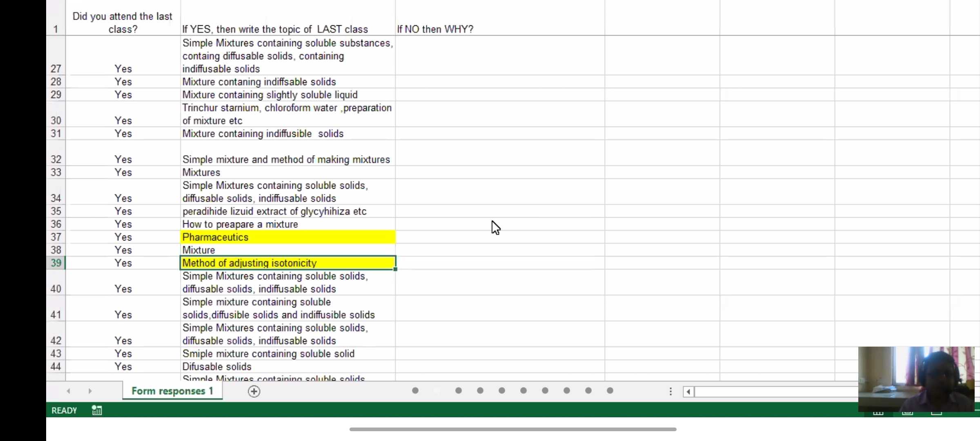Image resolution: width=980 pixels, height=441 pixels.
Task: Select row 39 header
Action: 56,263
